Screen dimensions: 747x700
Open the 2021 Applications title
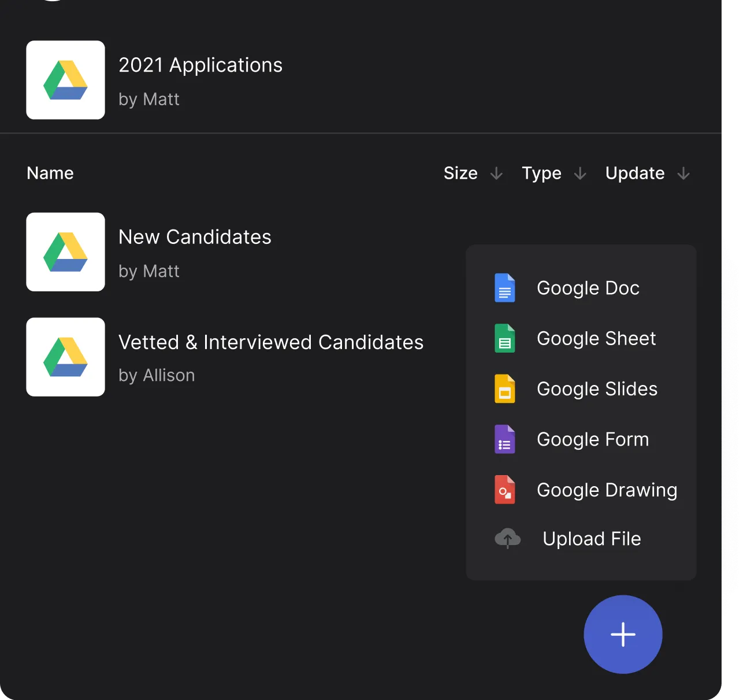(x=200, y=65)
